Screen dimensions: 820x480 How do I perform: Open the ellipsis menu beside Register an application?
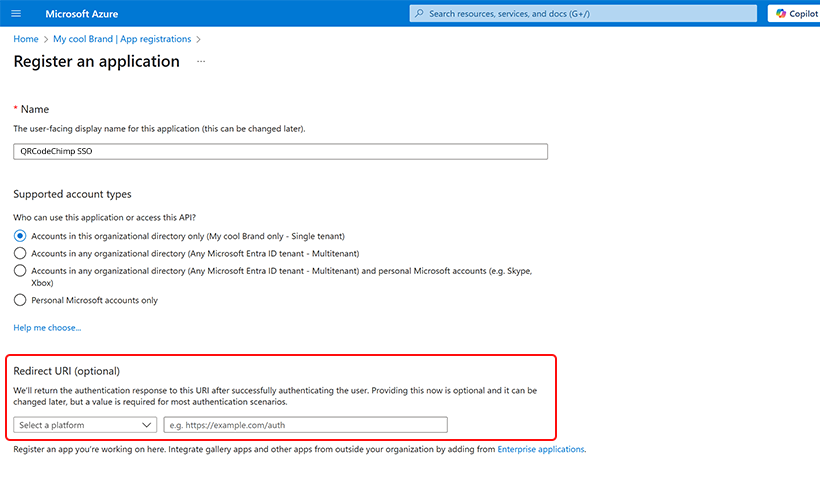click(201, 62)
